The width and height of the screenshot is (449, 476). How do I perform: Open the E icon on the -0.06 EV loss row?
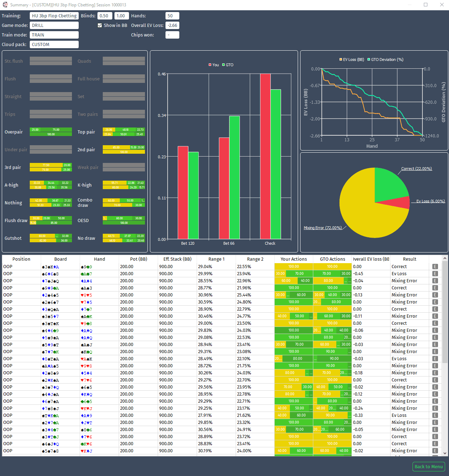click(435, 330)
